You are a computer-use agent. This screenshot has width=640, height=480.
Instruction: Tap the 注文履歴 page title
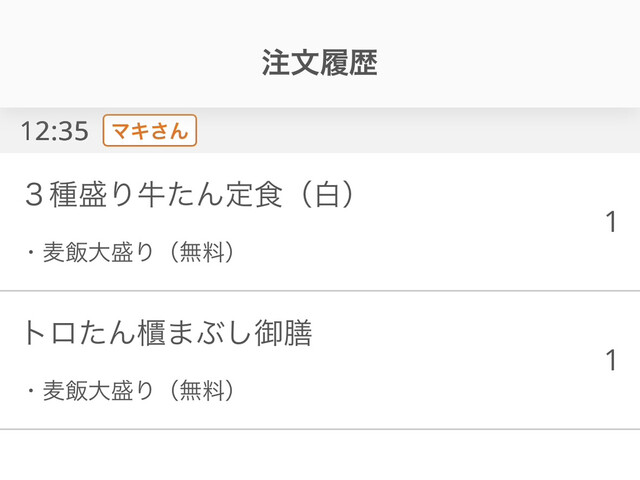click(x=319, y=62)
